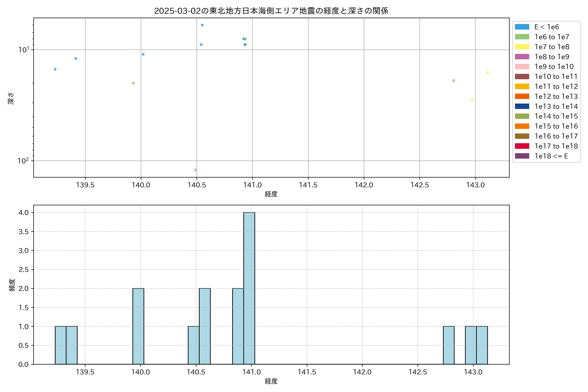Click the leftmost blue scatter point

tap(55, 69)
